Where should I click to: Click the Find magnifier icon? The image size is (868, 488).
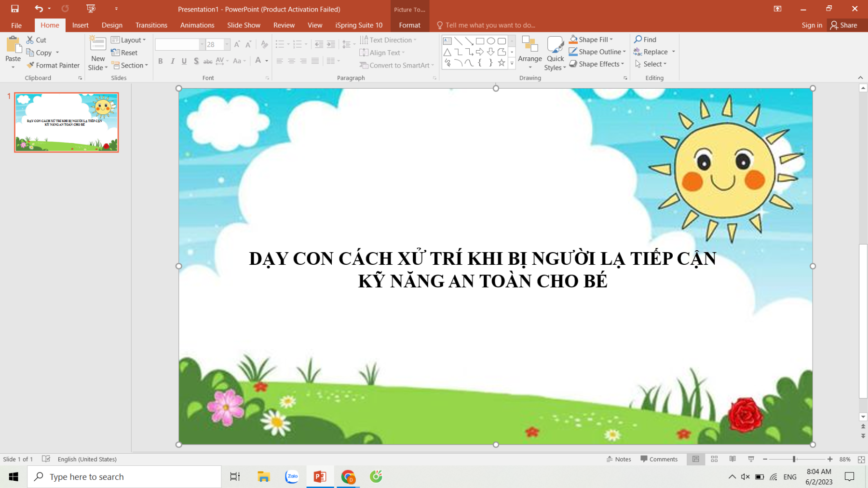[x=638, y=40]
